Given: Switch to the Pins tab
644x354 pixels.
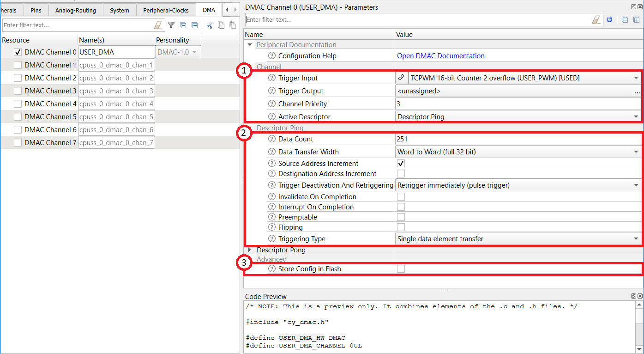Looking at the screenshot, I should [x=36, y=10].
